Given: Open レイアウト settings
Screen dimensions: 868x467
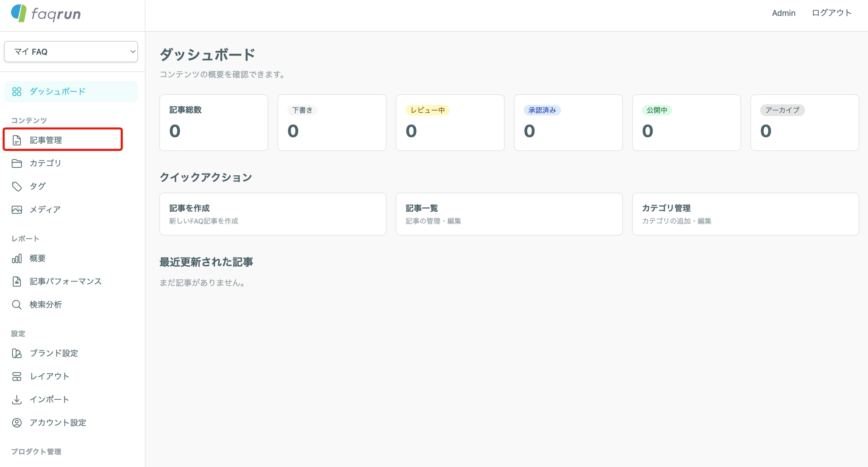Looking at the screenshot, I should tap(71, 376).
